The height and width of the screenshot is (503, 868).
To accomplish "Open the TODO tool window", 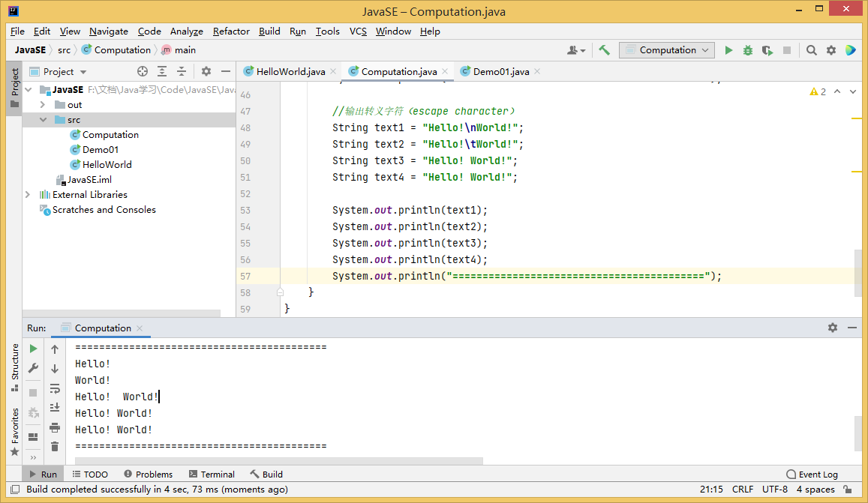I will tap(90, 475).
